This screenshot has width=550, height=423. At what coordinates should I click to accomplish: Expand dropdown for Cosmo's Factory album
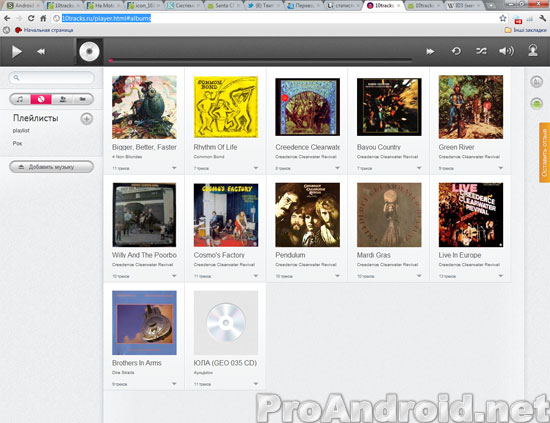pos(256,276)
